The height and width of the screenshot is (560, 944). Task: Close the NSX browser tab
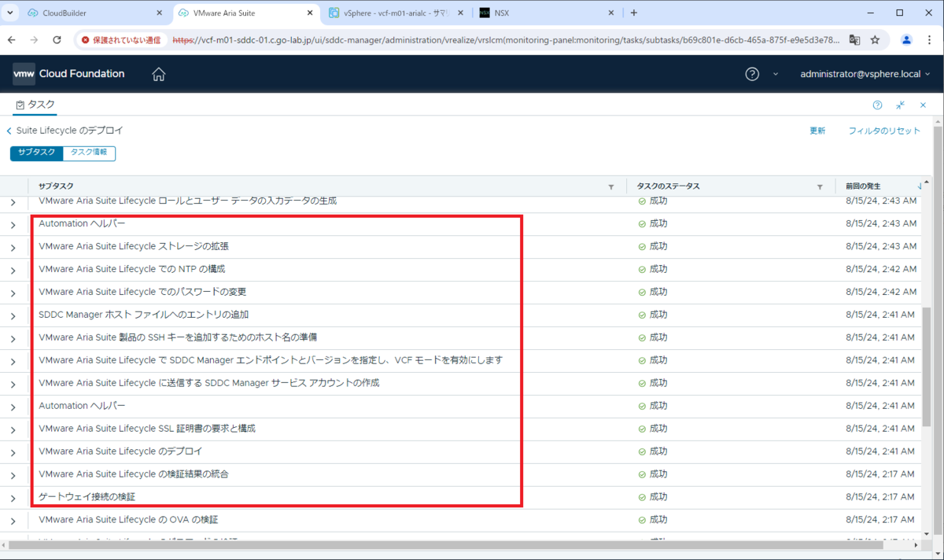[x=611, y=13]
